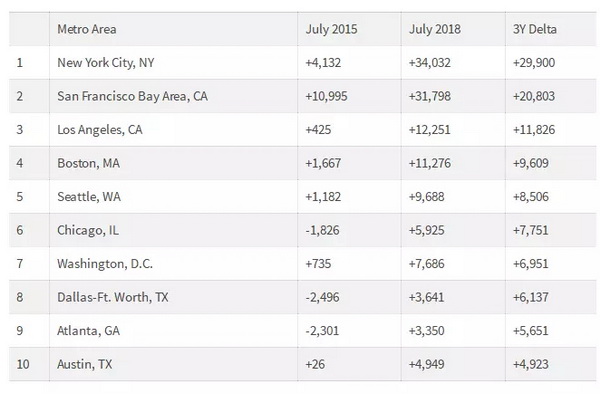Screen dimensions: 600x394
Task: Select the Dallas-Ft. Worth, TX cell
Action: [x=173, y=297]
